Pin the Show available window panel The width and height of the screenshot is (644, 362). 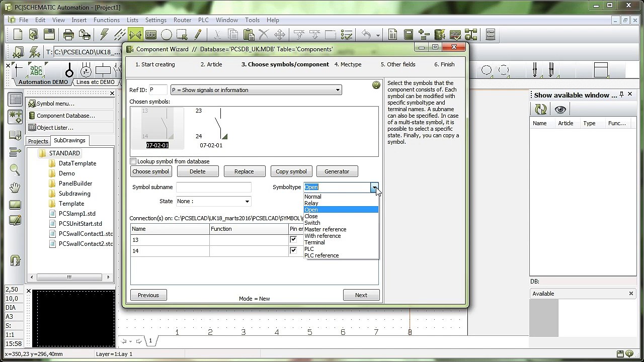621,95
